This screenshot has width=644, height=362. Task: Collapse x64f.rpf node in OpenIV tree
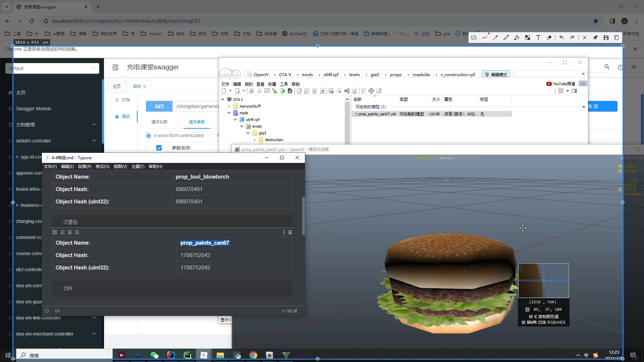pos(235,120)
